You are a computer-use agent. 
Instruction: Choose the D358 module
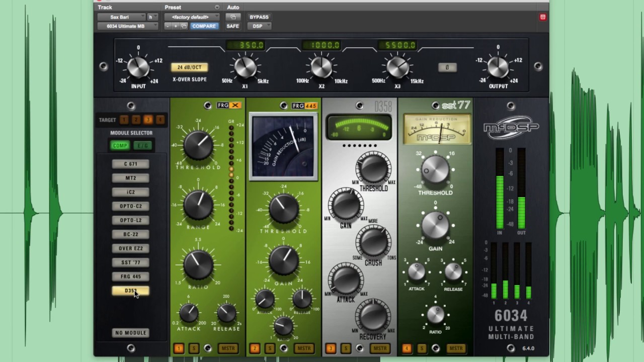coord(131,291)
